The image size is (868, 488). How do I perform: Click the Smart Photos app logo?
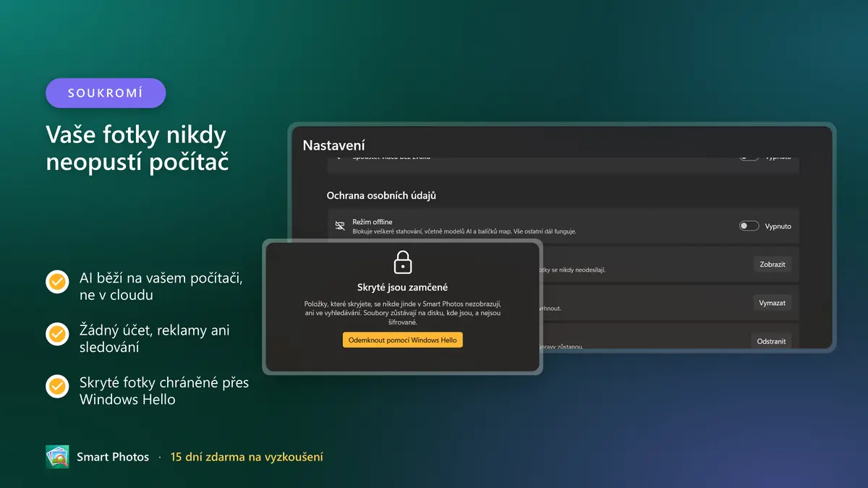[x=57, y=457]
